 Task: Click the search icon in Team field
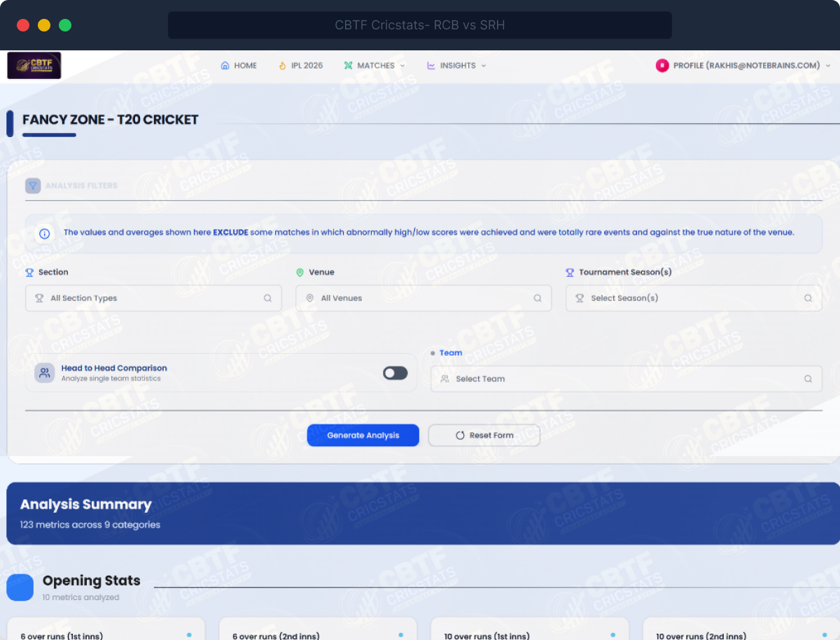click(x=808, y=379)
